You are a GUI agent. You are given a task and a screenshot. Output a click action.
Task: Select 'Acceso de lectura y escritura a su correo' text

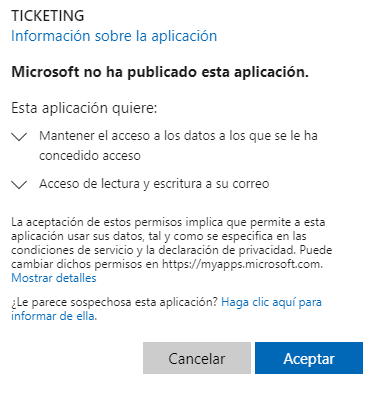tap(154, 184)
